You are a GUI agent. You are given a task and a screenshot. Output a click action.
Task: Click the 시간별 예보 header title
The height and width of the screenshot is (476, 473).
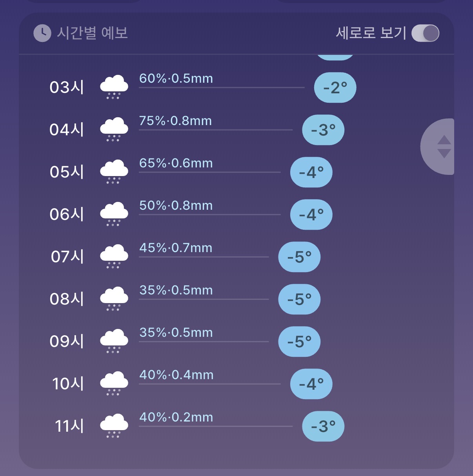(93, 33)
